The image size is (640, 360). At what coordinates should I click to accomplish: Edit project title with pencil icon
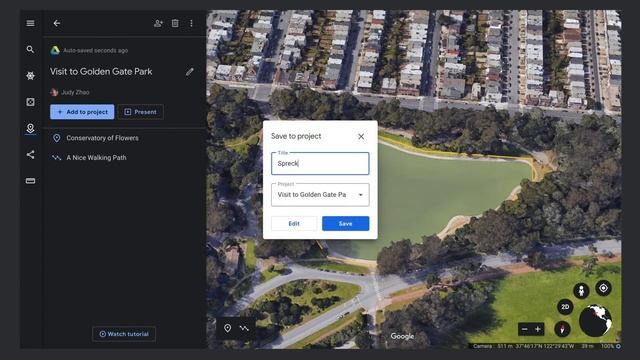point(189,72)
